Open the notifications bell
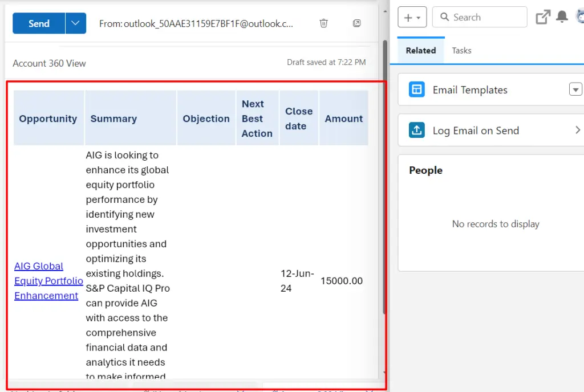This screenshot has width=584, height=392. 562,17
